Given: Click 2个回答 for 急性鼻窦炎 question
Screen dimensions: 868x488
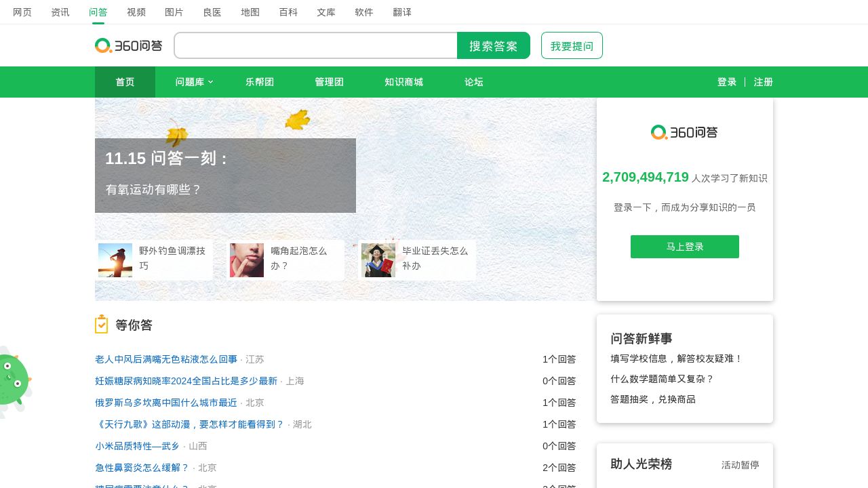Looking at the screenshot, I should click(x=559, y=468).
